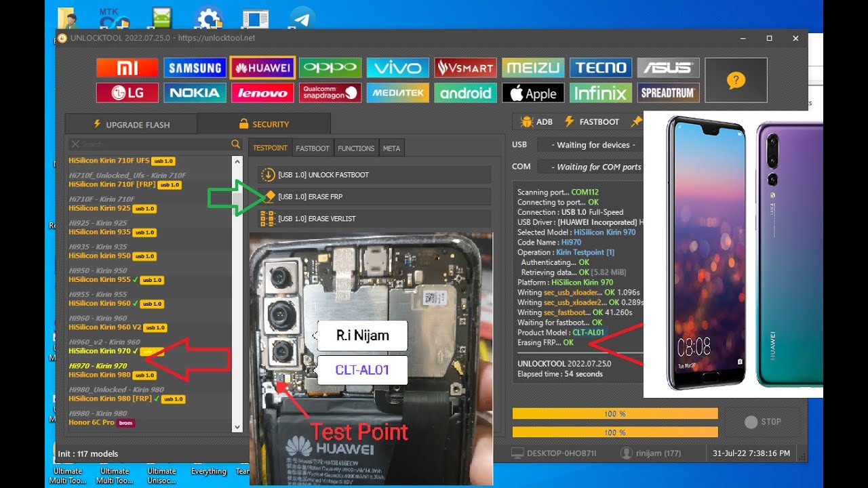Pick the Vivo brand logo
The image size is (868, 488).
click(398, 68)
